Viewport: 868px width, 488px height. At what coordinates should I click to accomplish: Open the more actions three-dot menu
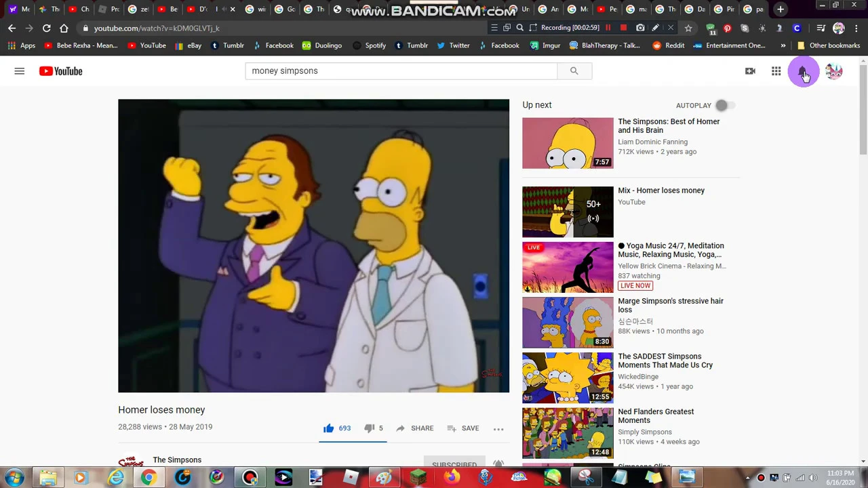point(498,428)
